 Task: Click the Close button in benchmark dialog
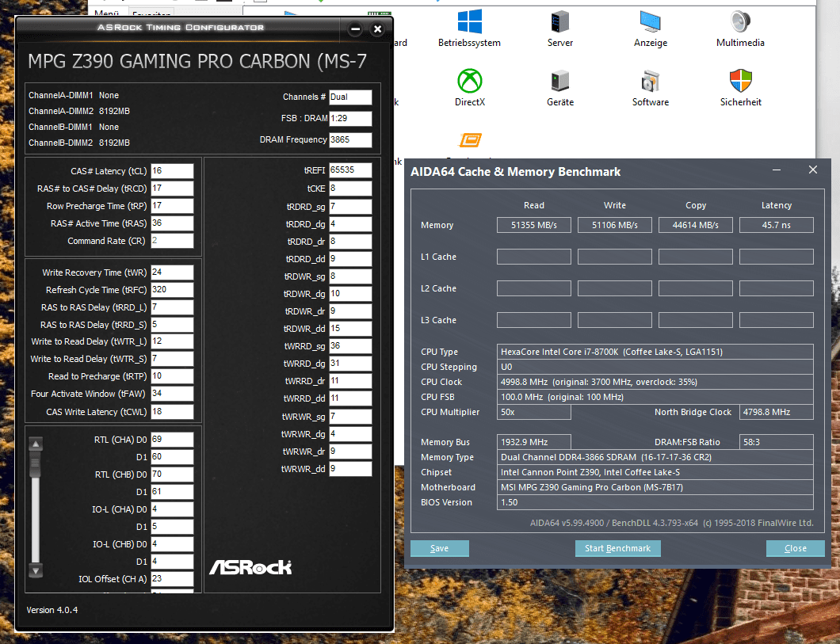coord(795,548)
